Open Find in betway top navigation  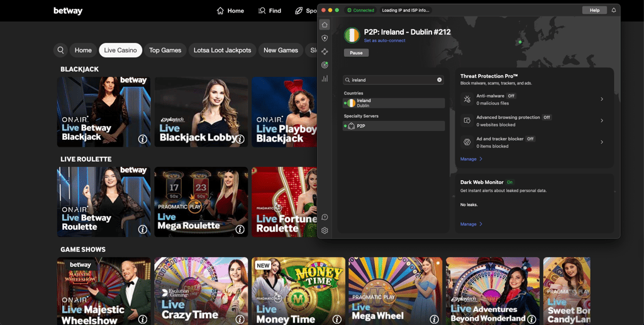pyautogui.click(x=269, y=11)
